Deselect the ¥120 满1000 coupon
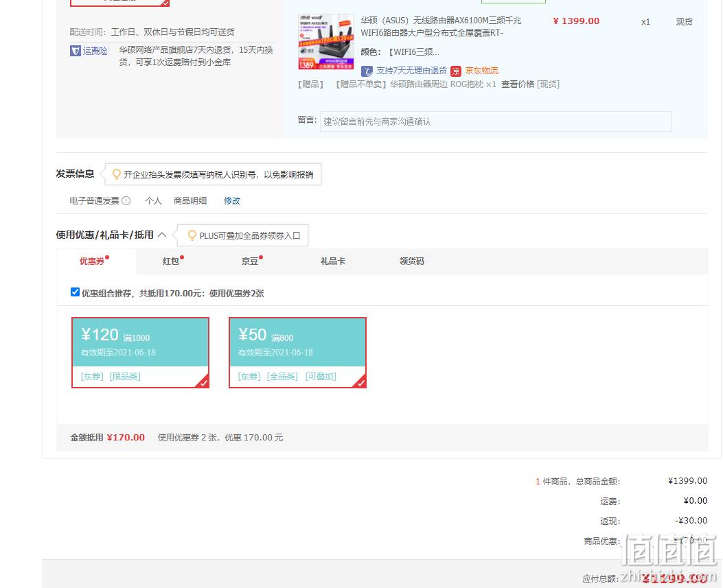Viewport: 723px width, 588px height. (140, 353)
